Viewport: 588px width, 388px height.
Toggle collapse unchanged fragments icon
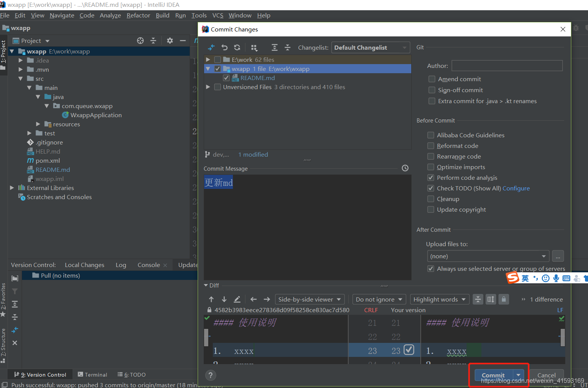(x=478, y=299)
